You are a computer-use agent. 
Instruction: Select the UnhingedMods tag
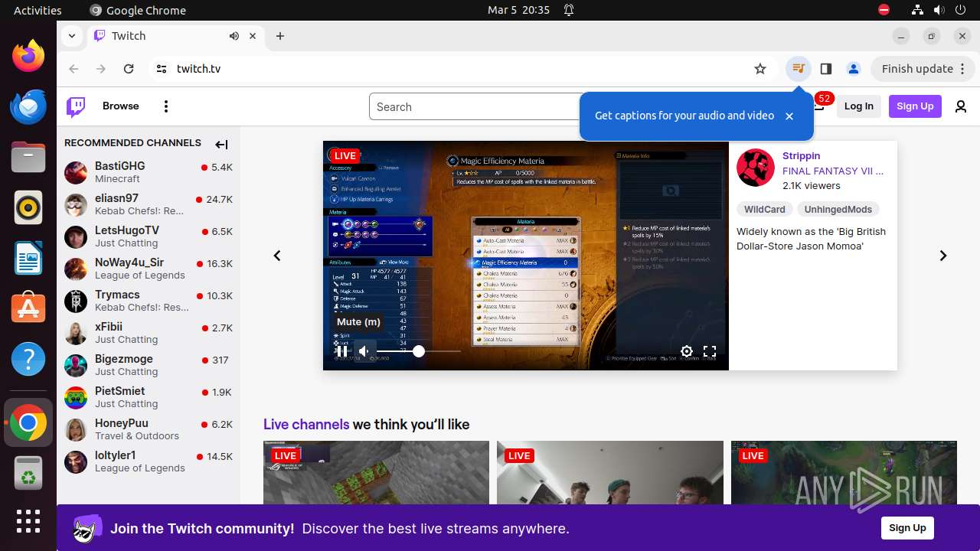click(838, 209)
